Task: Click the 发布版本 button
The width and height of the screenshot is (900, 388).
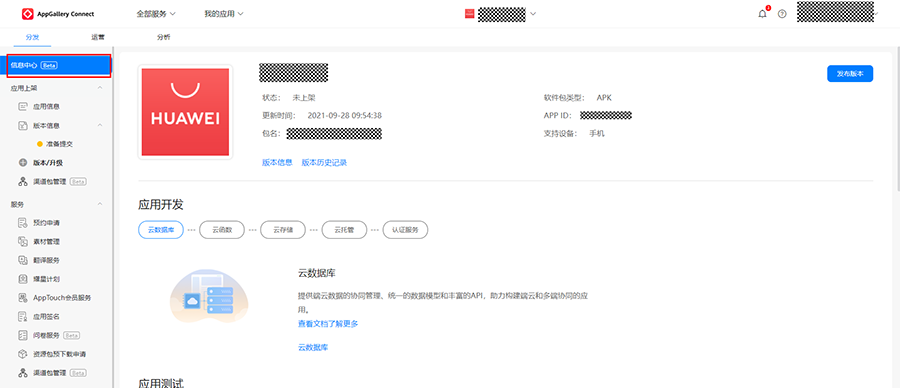Action: coord(850,74)
